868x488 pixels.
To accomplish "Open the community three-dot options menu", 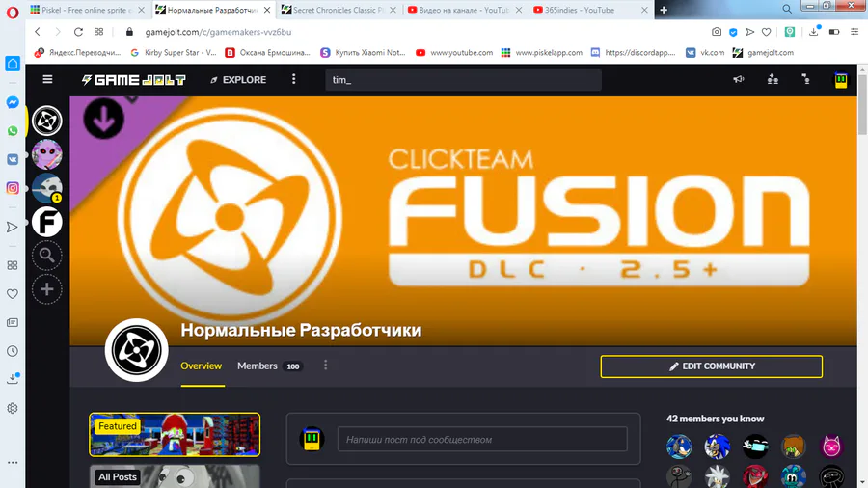I will coord(326,366).
